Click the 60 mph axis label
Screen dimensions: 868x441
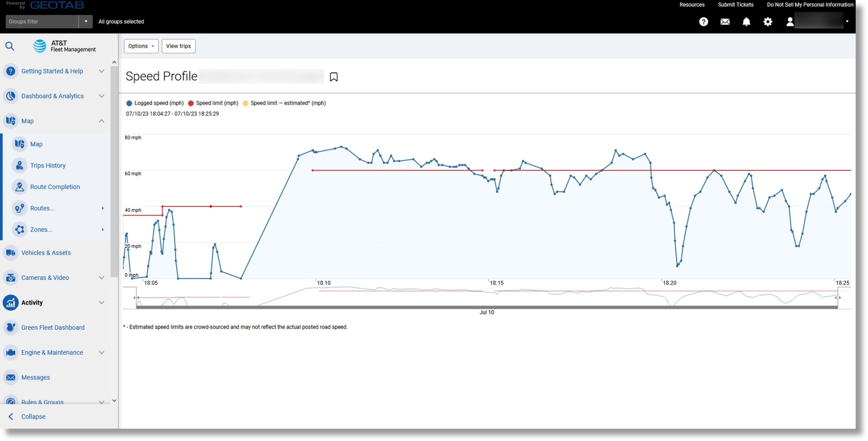click(133, 173)
